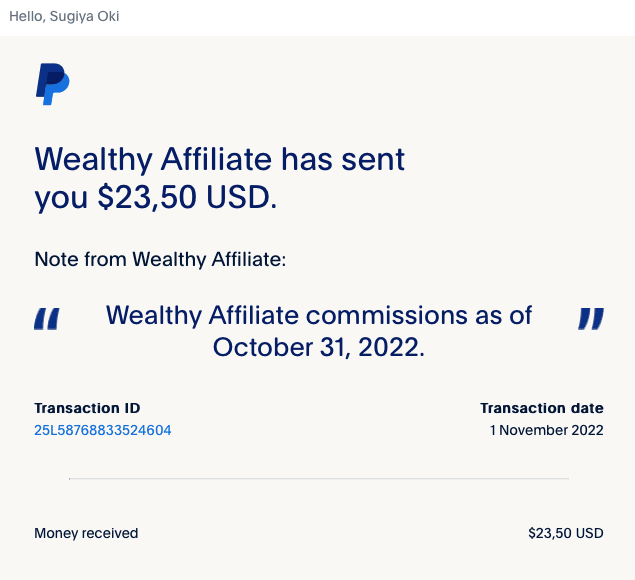This screenshot has width=635, height=580.
Task: Click the PayPal logo icon
Action: point(53,84)
